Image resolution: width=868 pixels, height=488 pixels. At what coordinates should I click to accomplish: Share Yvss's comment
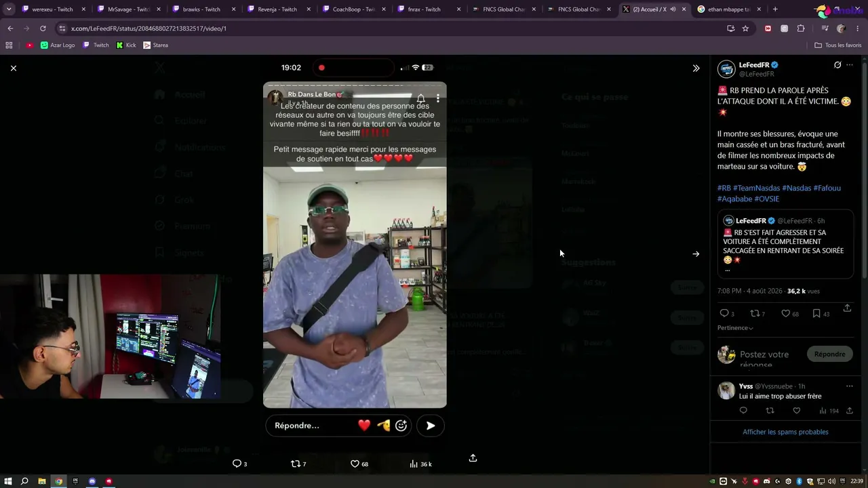[849, 411]
